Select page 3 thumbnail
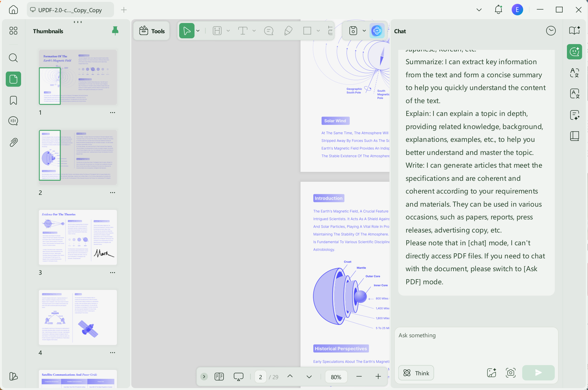Viewport: 588px width, 390px height. coord(78,237)
